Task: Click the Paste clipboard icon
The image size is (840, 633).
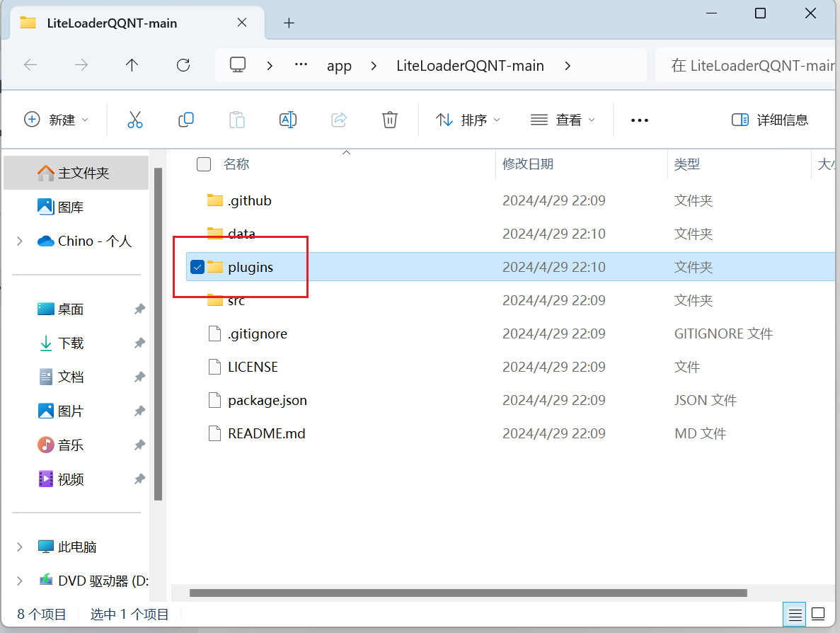Action: click(x=237, y=120)
